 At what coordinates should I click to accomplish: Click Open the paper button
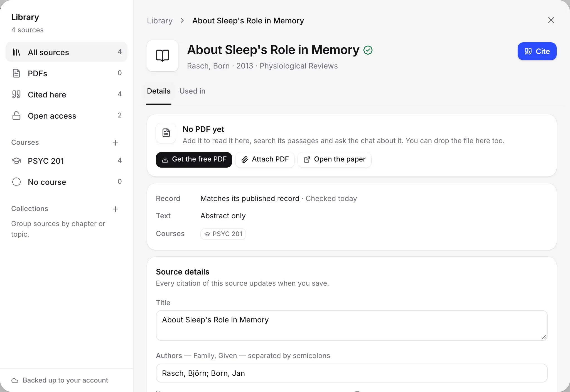tap(335, 160)
